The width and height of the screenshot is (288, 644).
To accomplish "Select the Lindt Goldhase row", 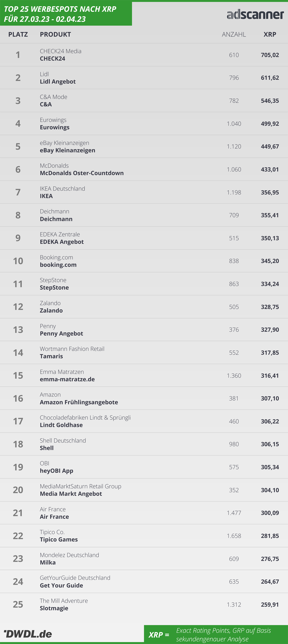I will tap(144, 421).
